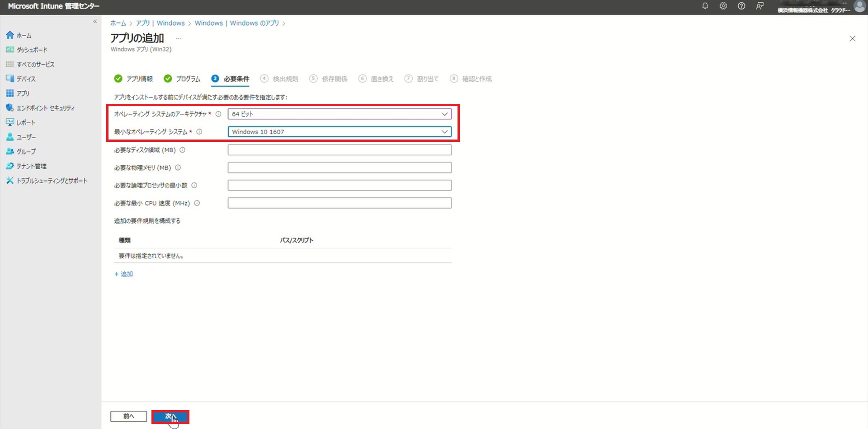Switch to プログラム step tab

[182, 79]
